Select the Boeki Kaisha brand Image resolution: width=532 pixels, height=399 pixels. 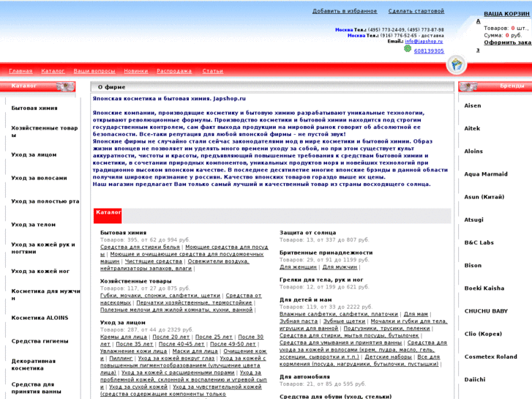pyautogui.click(x=484, y=288)
